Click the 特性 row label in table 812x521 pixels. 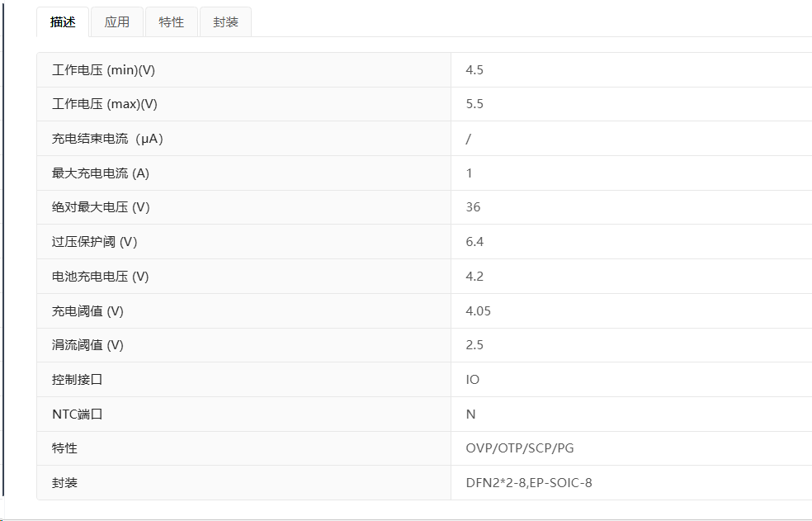coord(64,448)
